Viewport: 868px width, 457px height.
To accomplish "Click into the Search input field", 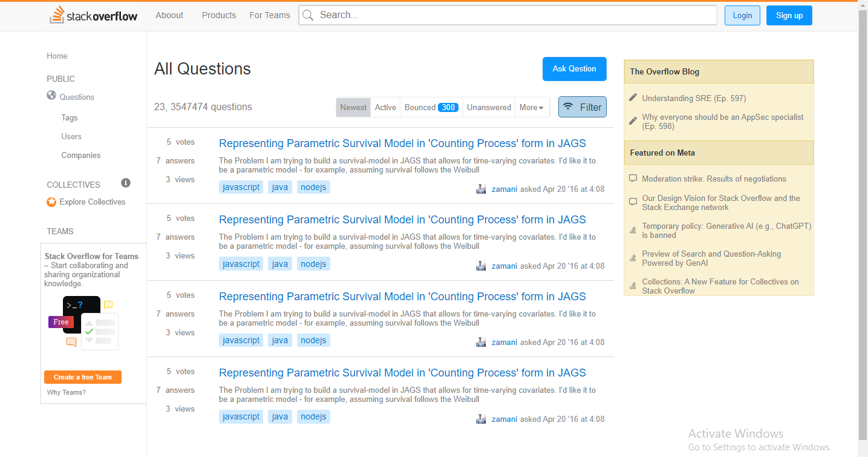I will 508,15.
